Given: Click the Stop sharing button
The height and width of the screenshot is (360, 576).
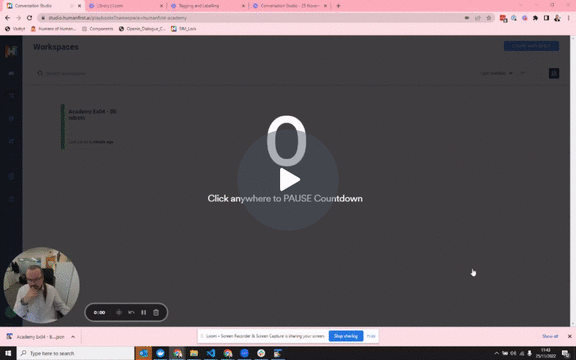Looking at the screenshot, I should pos(346,336).
